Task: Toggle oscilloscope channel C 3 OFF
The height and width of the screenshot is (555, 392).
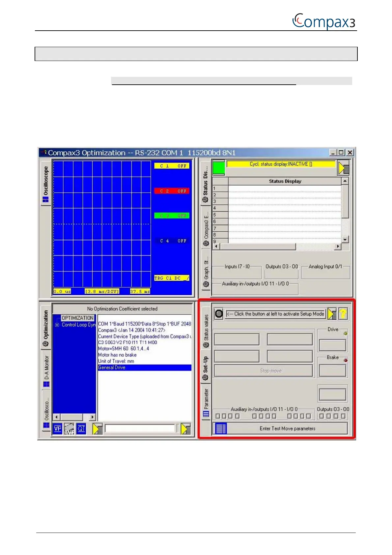Action: point(172,216)
